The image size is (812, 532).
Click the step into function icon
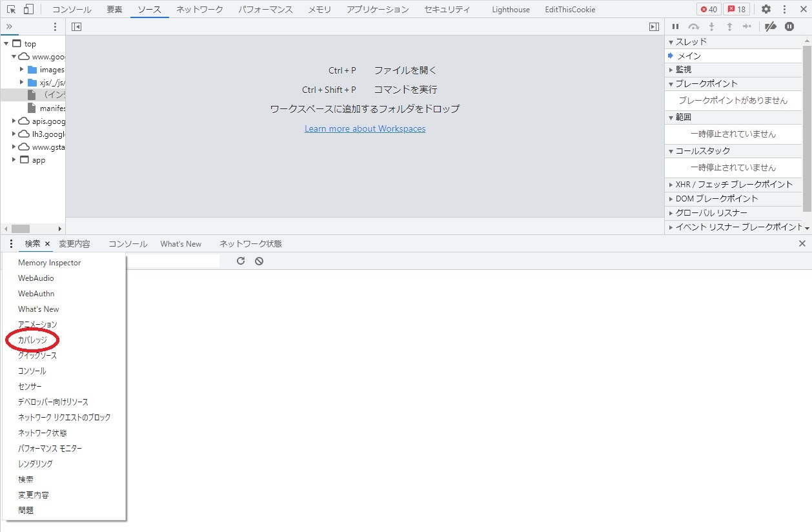712,26
